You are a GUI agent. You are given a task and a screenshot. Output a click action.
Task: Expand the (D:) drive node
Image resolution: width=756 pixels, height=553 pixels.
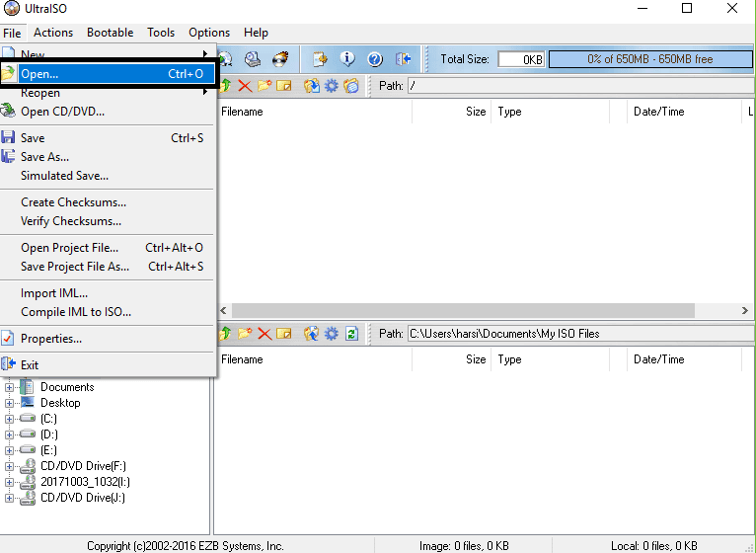pos(9,434)
